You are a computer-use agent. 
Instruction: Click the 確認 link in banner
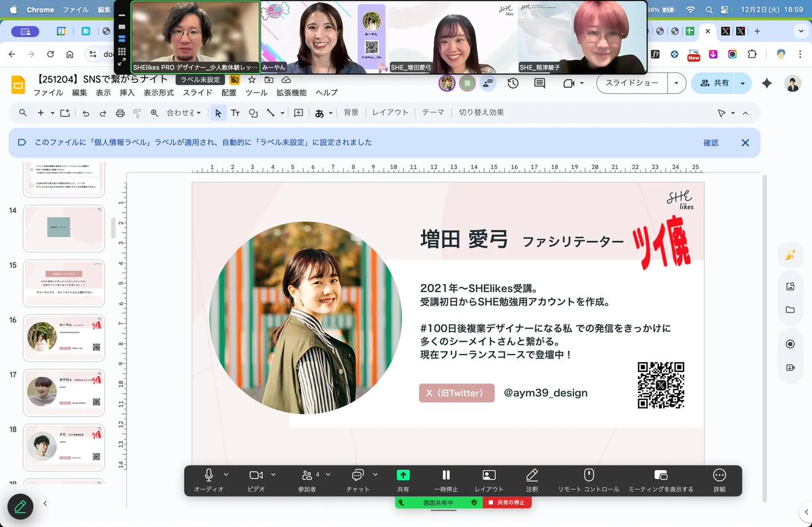click(710, 143)
